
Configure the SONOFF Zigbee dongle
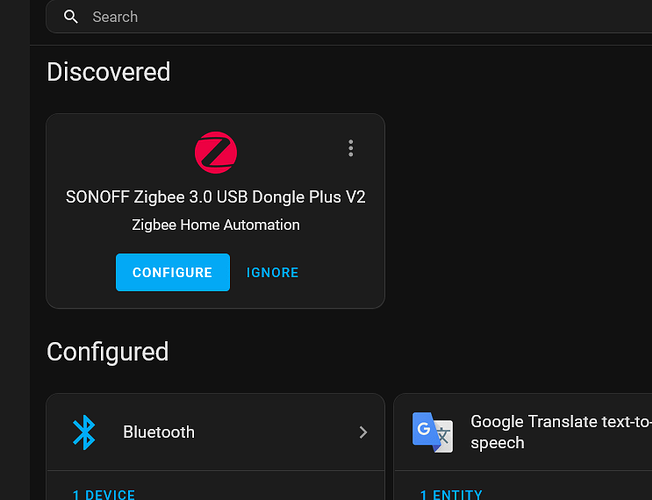point(173,272)
